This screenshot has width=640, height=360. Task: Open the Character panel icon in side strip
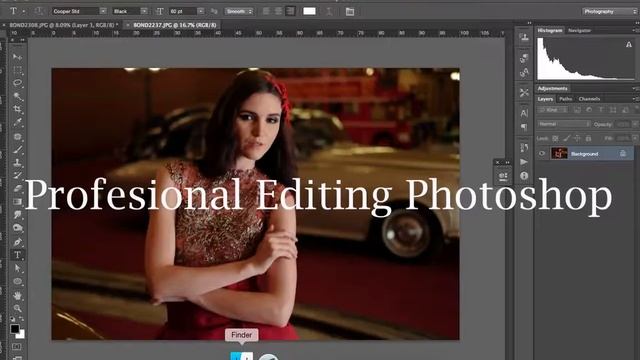(524, 113)
